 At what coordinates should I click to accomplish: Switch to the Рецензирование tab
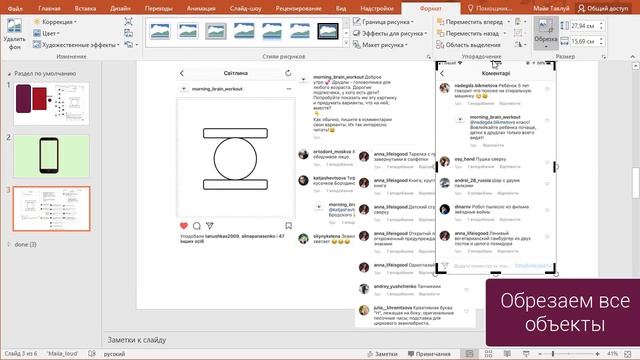click(x=298, y=8)
